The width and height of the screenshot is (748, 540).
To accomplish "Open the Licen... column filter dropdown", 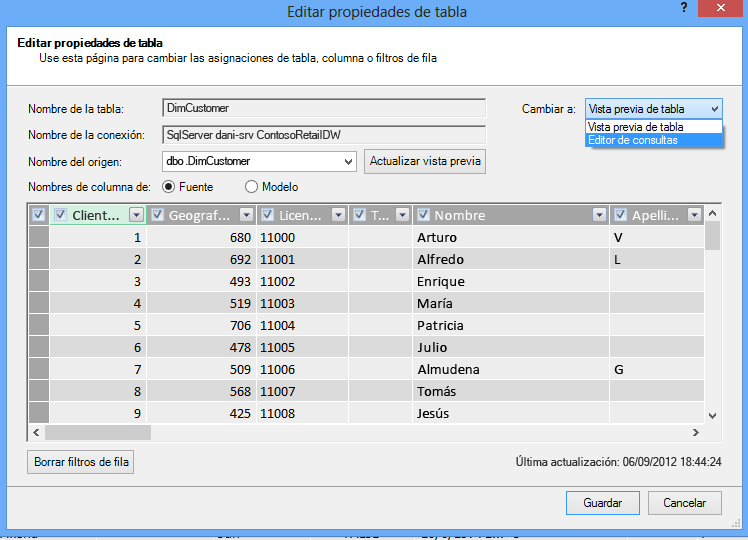I will (338, 215).
